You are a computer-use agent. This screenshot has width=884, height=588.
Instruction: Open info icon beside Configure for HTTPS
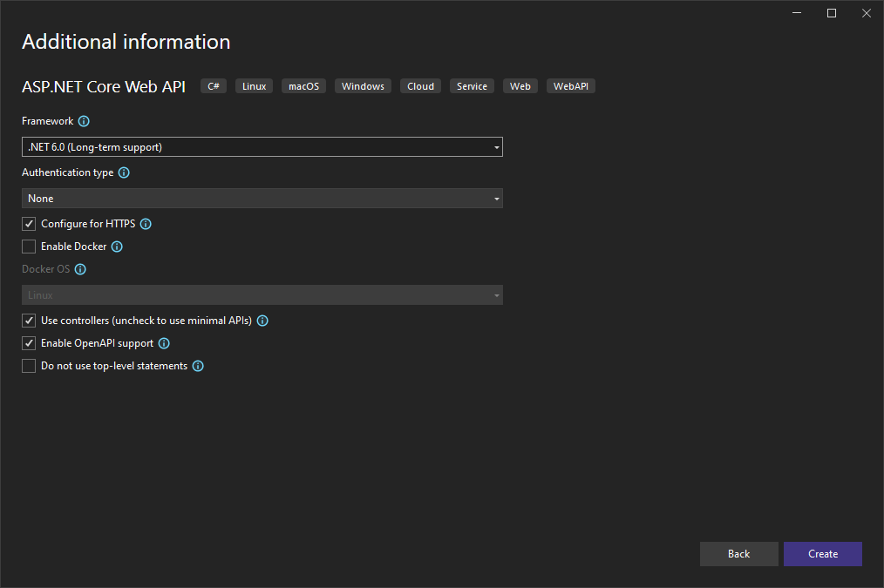[145, 224]
